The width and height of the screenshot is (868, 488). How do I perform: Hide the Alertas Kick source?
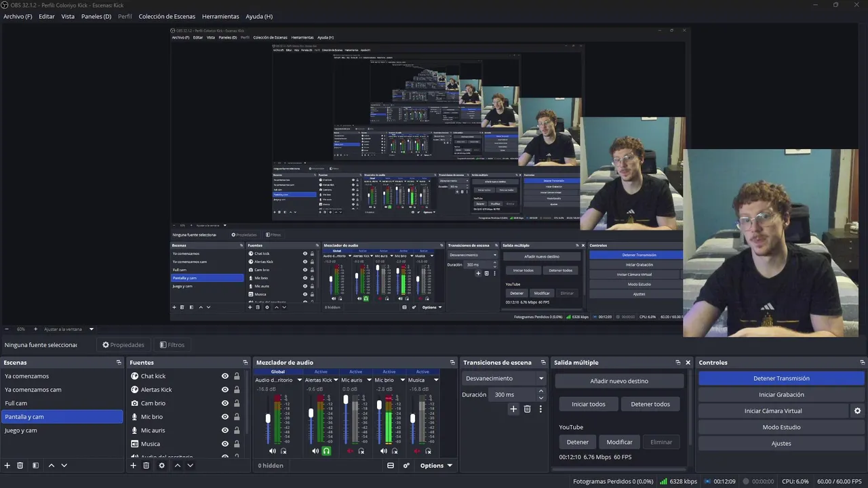pos(225,390)
